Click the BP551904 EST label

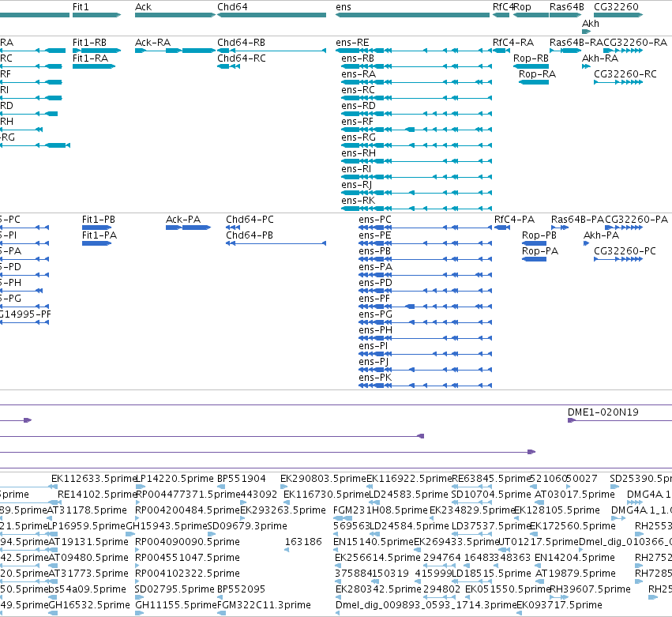(242, 479)
